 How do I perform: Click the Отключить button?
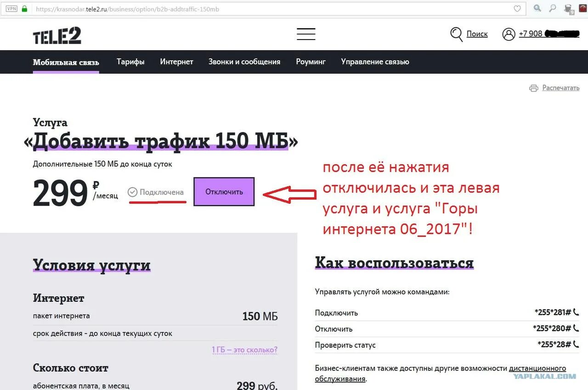click(x=224, y=192)
